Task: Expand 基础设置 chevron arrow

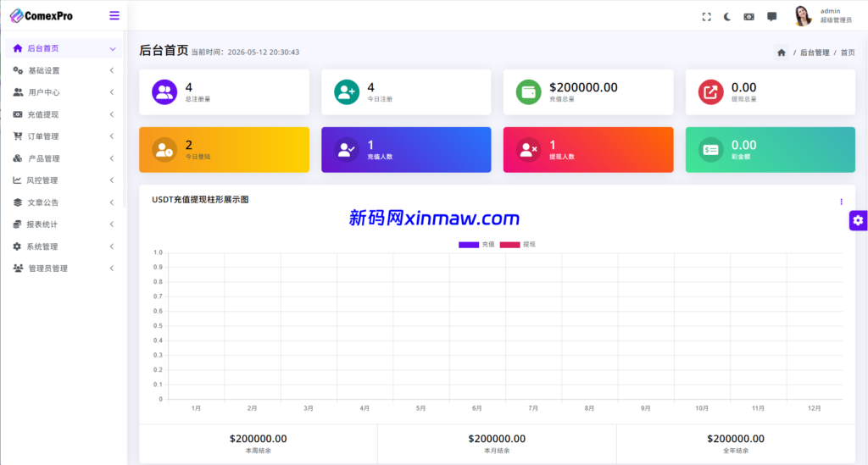Action: [x=112, y=71]
